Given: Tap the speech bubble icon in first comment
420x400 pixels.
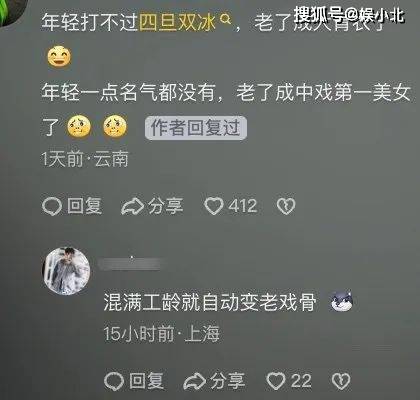Looking at the screenshot, I should [x=52, y=206].
